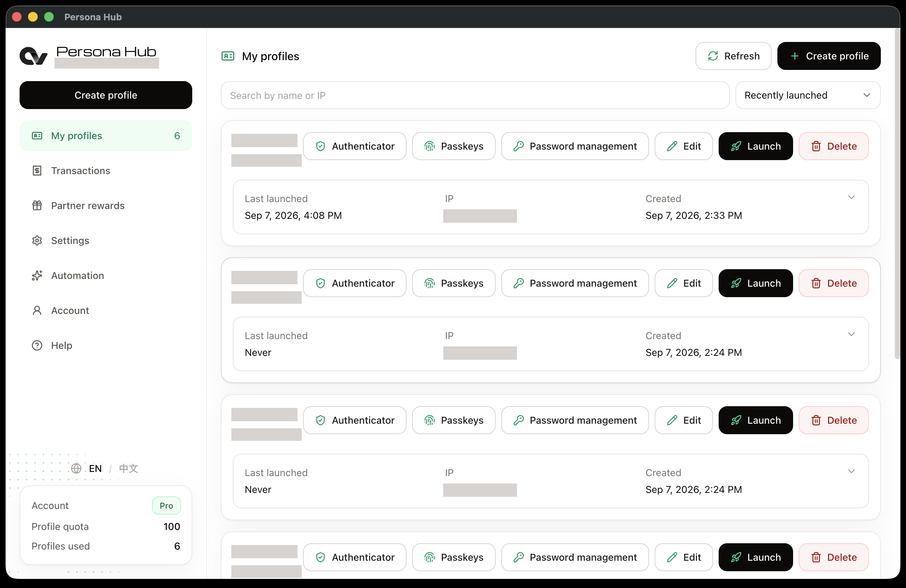Viewport: 906px width, 588px height.
Task: Open Partner rewards in the sidebar
Action: coord(106,206)
